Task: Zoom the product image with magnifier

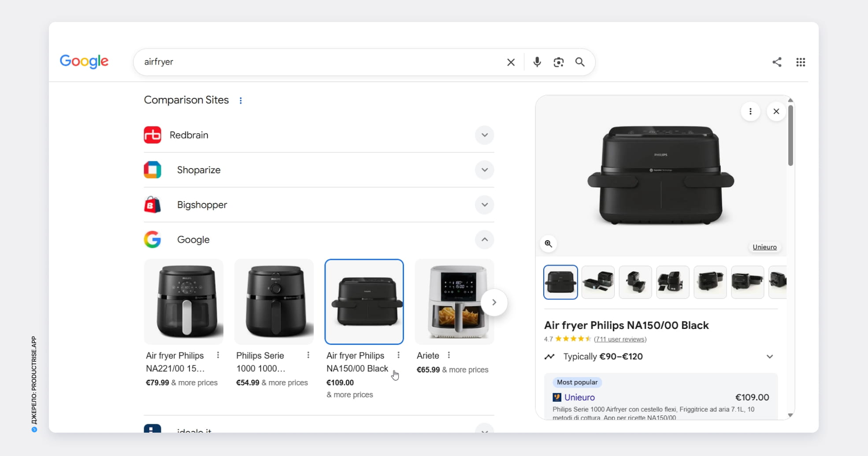Action: pos(549,244)
